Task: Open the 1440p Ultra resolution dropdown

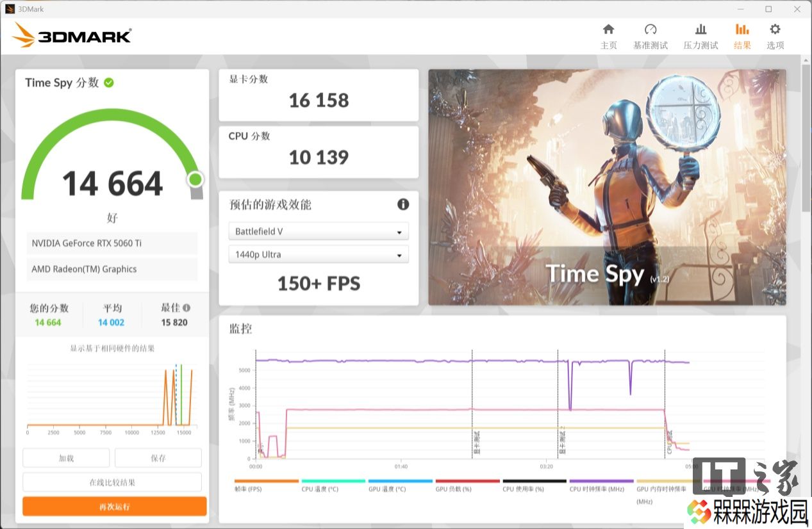Action: [x=319, y=254]
